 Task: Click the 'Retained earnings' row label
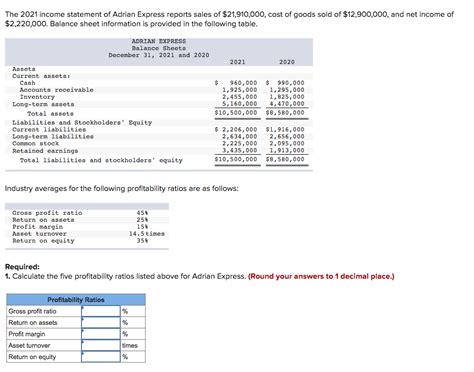pyautogui.click(x=45, y=151)
